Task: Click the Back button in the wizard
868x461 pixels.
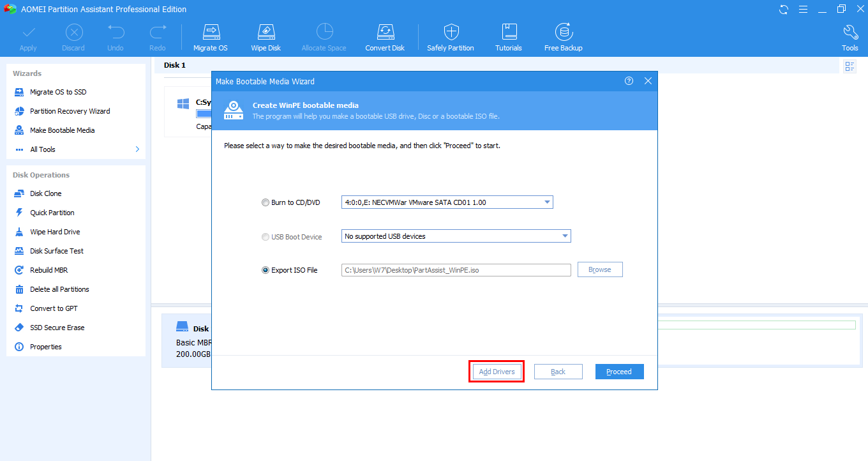Action: (558, 372)
